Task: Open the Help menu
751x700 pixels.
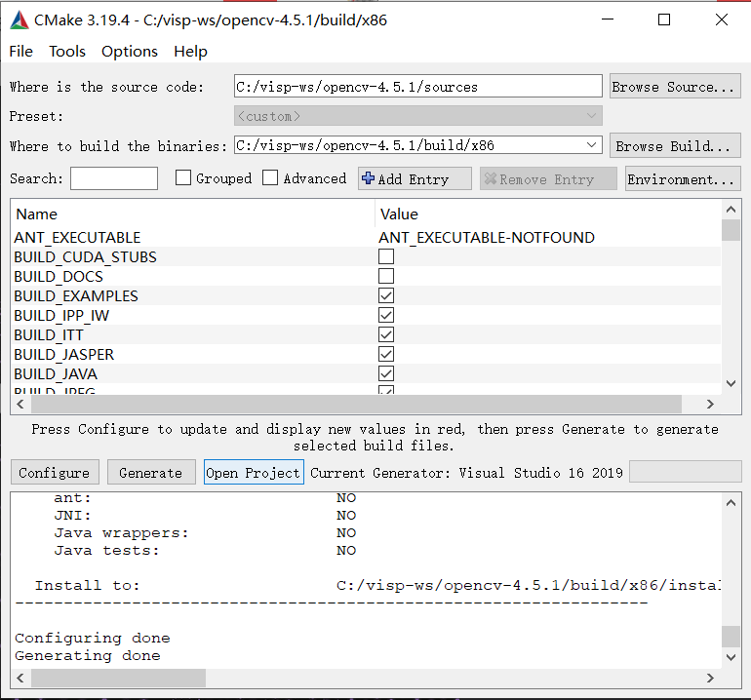Action: click(x=190, y=52)
